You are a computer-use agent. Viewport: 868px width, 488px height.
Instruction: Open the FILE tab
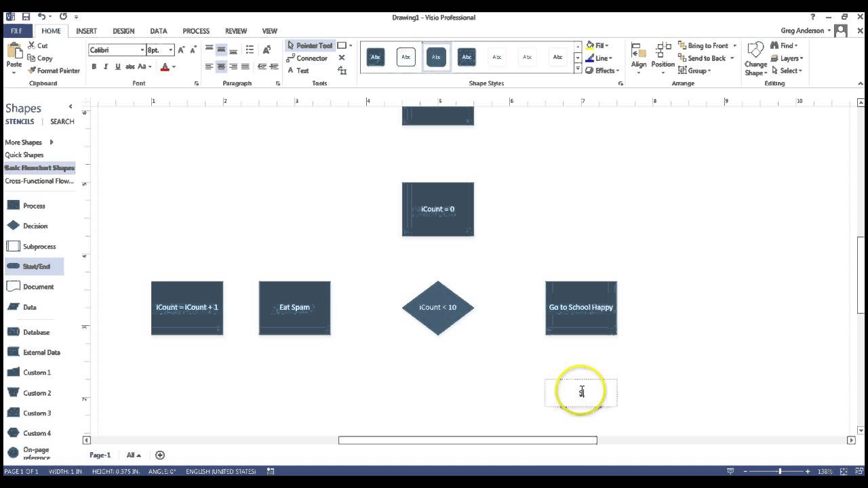point(16,30)
